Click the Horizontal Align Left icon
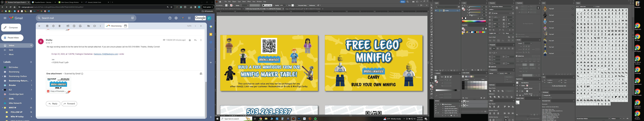 tap(490, 107)
